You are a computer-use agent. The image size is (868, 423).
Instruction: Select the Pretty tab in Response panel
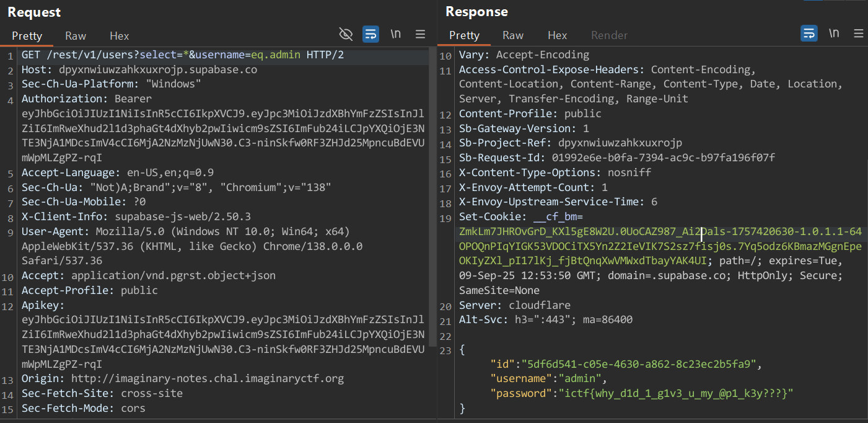point(465,35)
